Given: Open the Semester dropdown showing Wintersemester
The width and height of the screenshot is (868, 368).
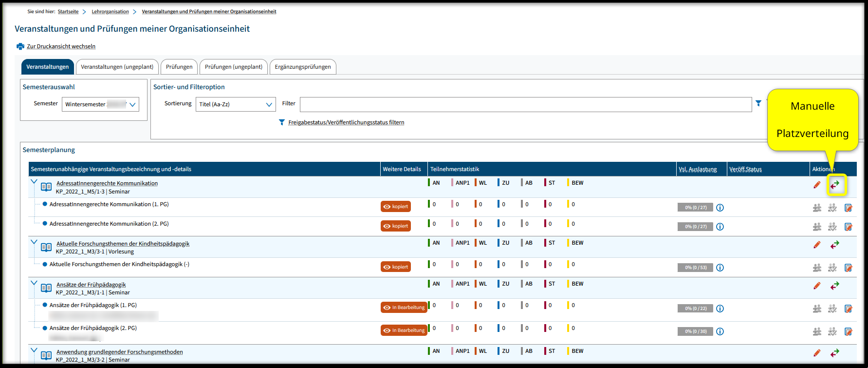Looking at the screenshot, I should (100, 104).
